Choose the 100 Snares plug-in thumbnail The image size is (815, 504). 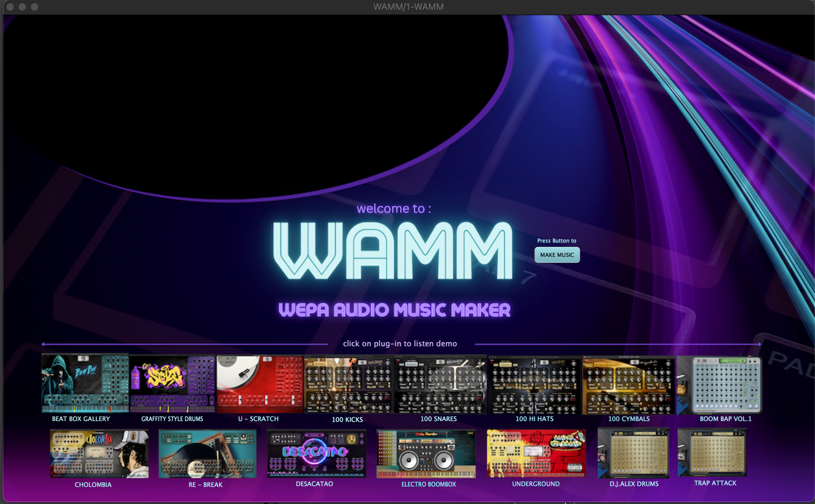coord(440,384)
